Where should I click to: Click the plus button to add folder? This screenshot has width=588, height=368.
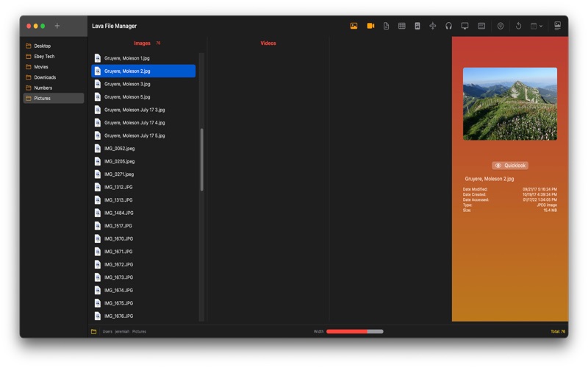[x=57, y=26]
